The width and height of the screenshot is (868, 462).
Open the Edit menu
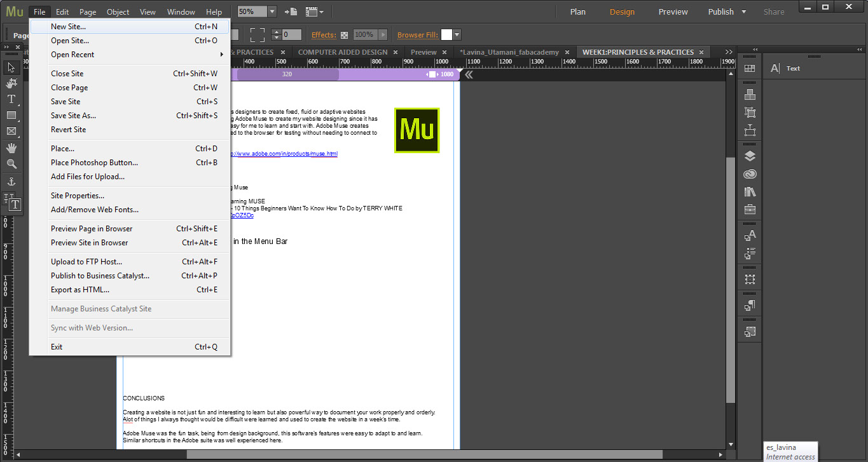point(62,11)
